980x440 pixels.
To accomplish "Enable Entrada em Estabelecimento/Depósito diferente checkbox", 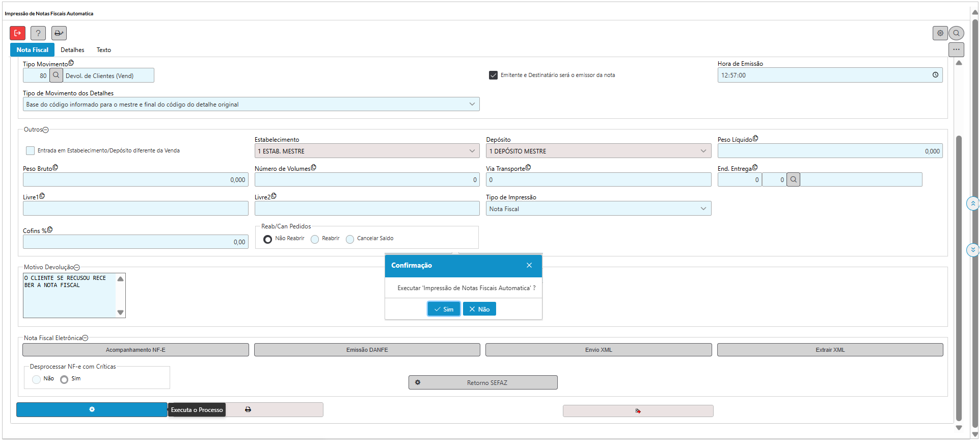I will tap(31, 151).
